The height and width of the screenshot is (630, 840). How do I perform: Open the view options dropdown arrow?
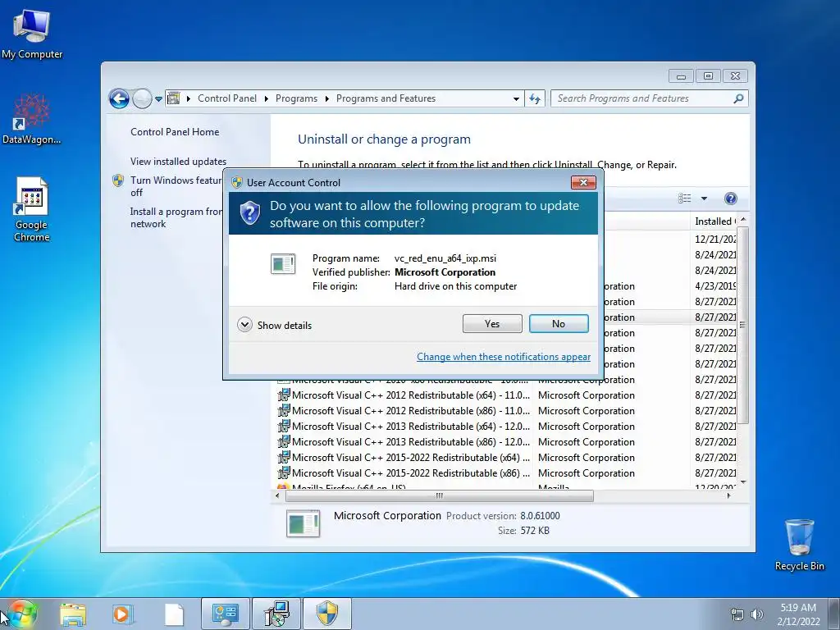[x=704, y=199]
